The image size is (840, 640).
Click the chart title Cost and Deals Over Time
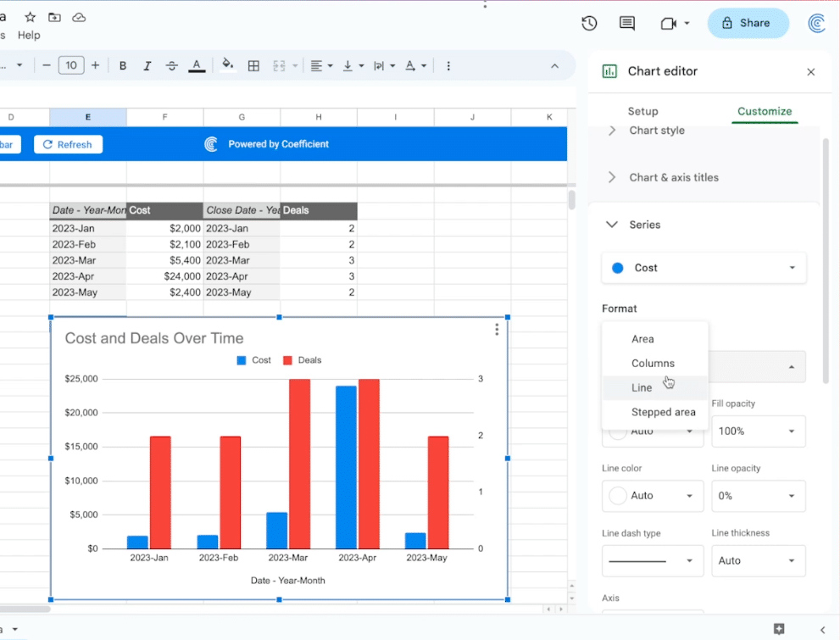[x=154, y=338]
